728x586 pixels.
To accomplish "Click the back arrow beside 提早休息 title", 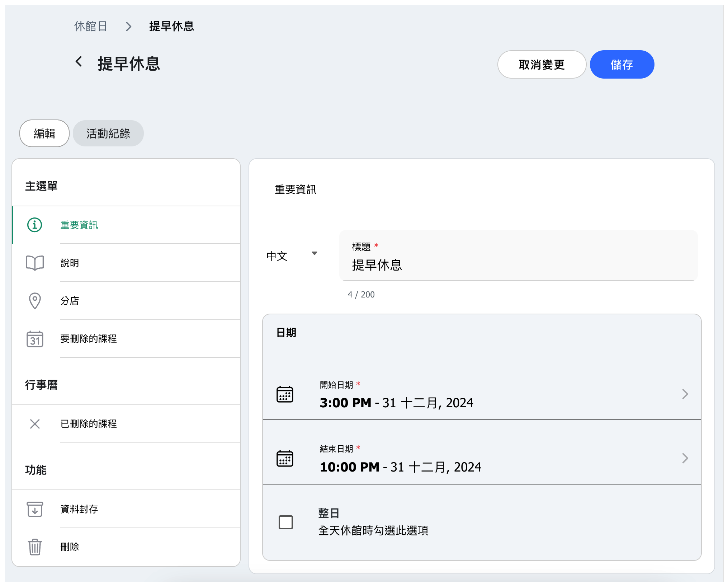I will point(79,62).
